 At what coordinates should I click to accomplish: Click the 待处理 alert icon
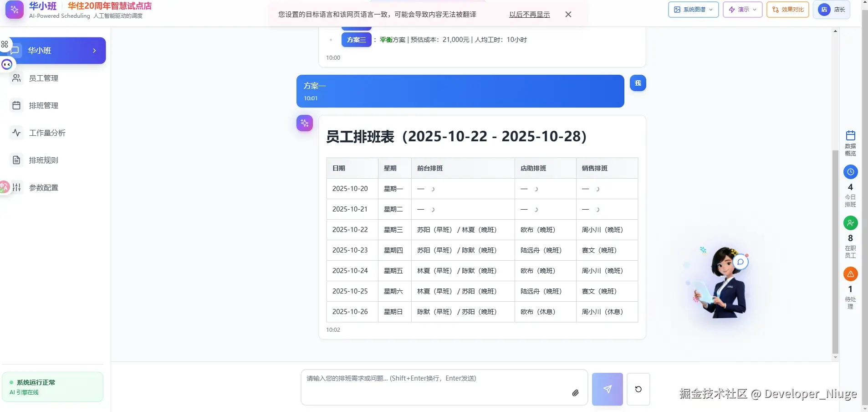(x=851, y=274)
